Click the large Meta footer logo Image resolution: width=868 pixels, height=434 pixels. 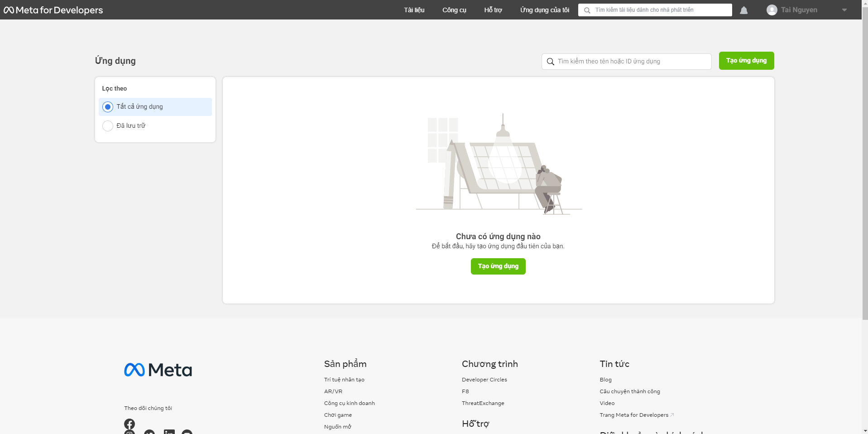pos(158,370)
